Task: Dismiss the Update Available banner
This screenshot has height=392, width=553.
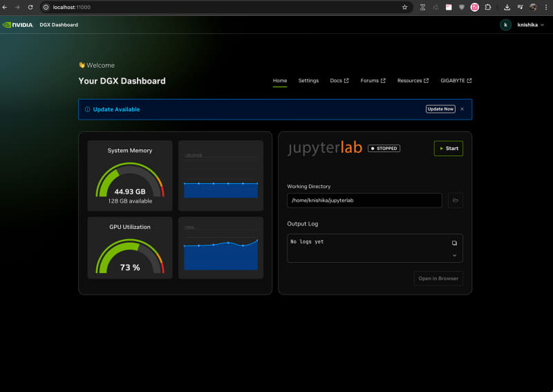Action: tap(462, 109)
